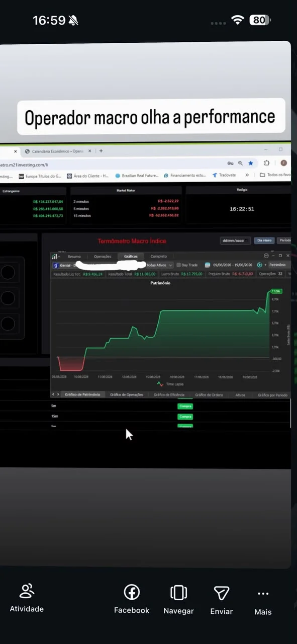This screenshot has height=644, width=297.
Task: Select the Gráfico de Patrimônio bottom tab
Action: (x=82, y=394)
